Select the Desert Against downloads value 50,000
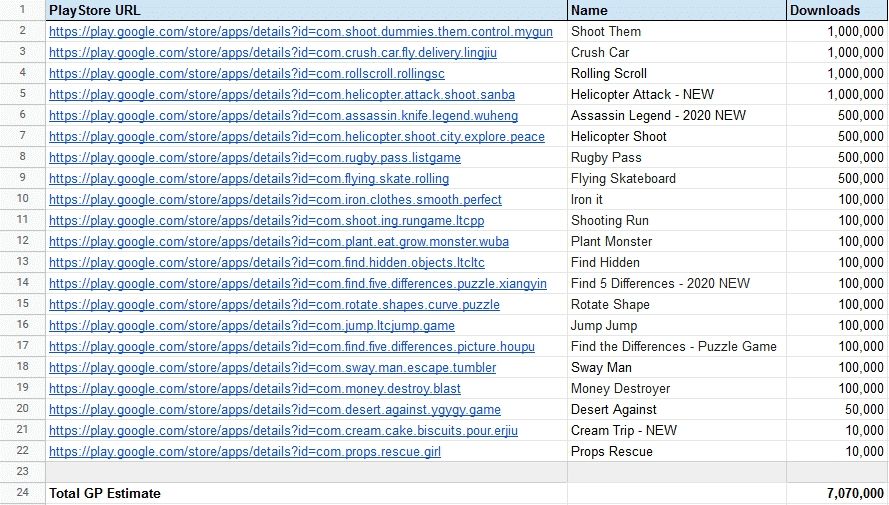This screenshot has height=505, width=889. (836, 410)
